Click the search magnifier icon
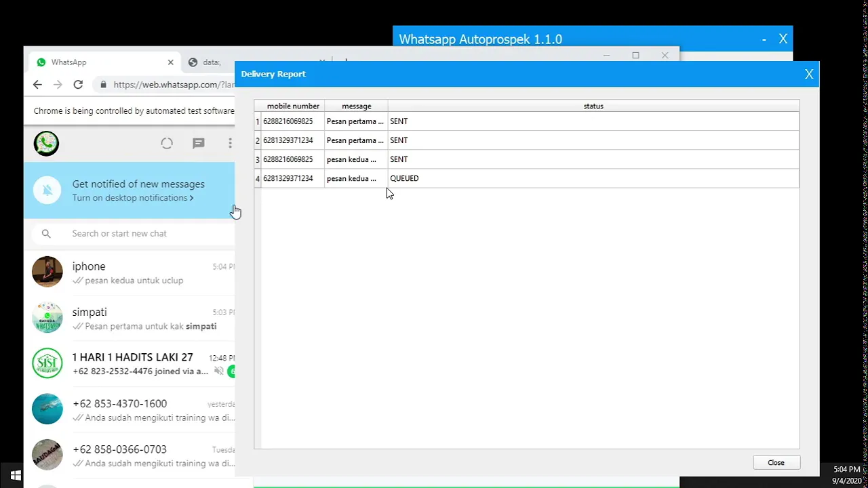Viewport: 868px width, 488px height. click(x=46, y=233)
